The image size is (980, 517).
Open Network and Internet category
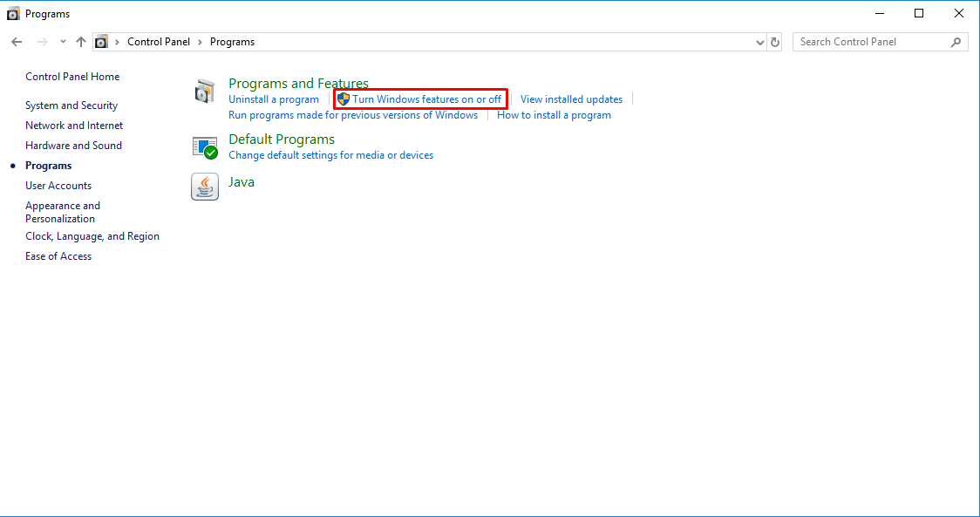click(x=74, y=125)
